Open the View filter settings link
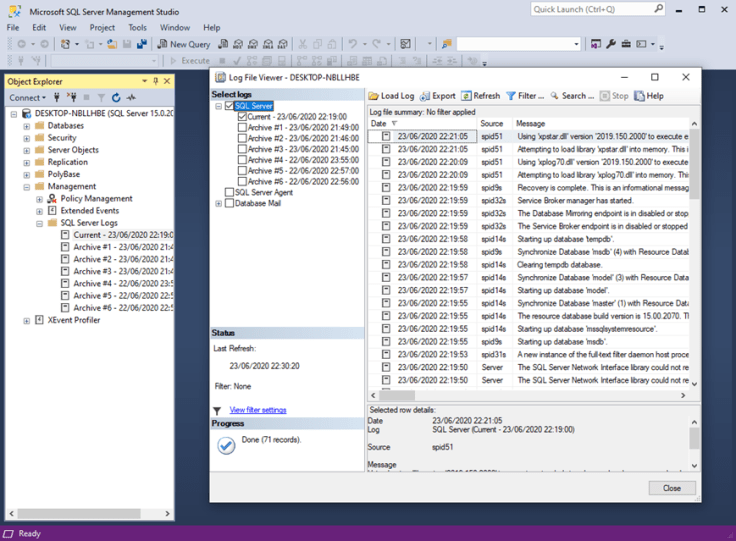 click(x=258, y=410)
